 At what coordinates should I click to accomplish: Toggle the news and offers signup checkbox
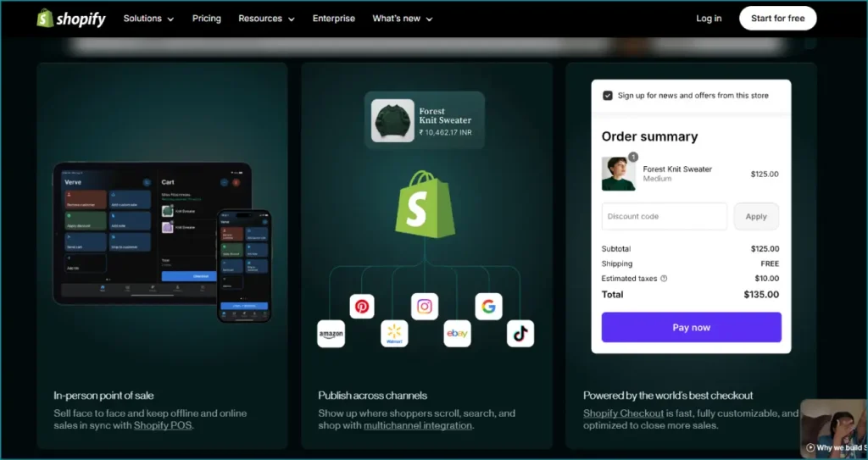pos(608,95)
